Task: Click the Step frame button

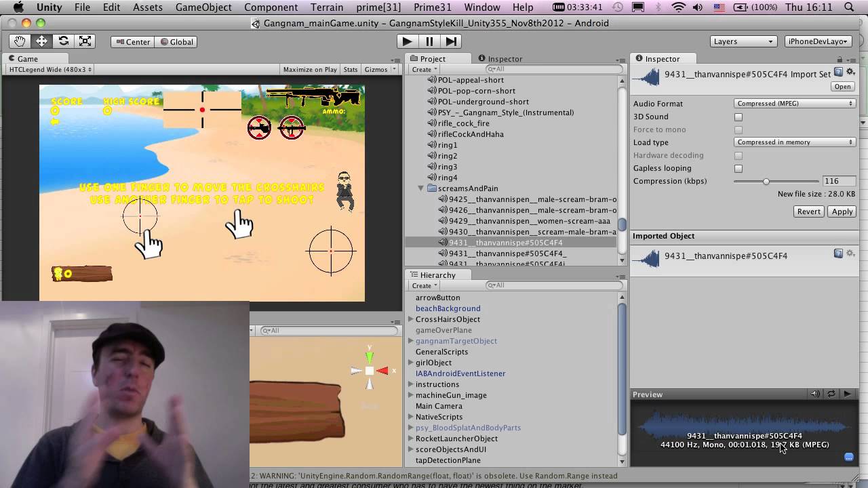Action: (x=451, y=41)
